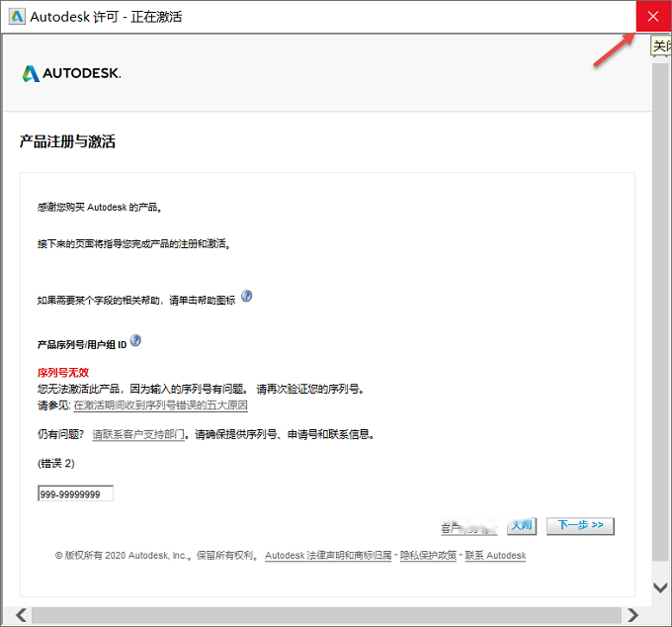Screen dimensions: 672x627
Task: Open Autodesk 法律声明和商标归属 link
Action: pyautogui.click(x=328, y=556)
